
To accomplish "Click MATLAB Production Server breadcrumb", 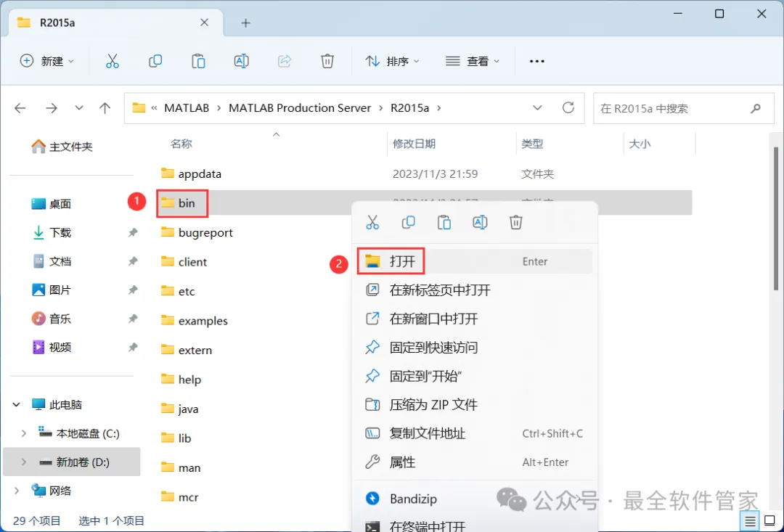I will pos(300,108).
